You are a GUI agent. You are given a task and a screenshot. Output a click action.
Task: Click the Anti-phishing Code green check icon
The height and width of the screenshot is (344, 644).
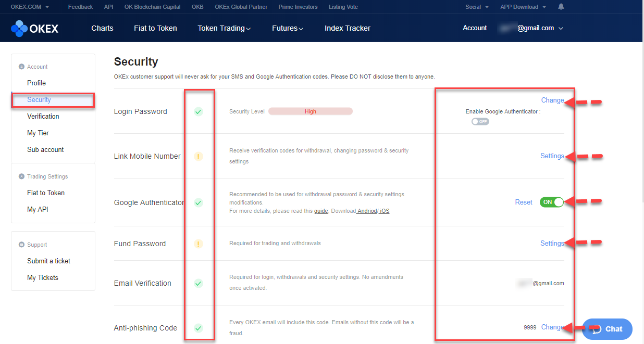pos(198,328)
